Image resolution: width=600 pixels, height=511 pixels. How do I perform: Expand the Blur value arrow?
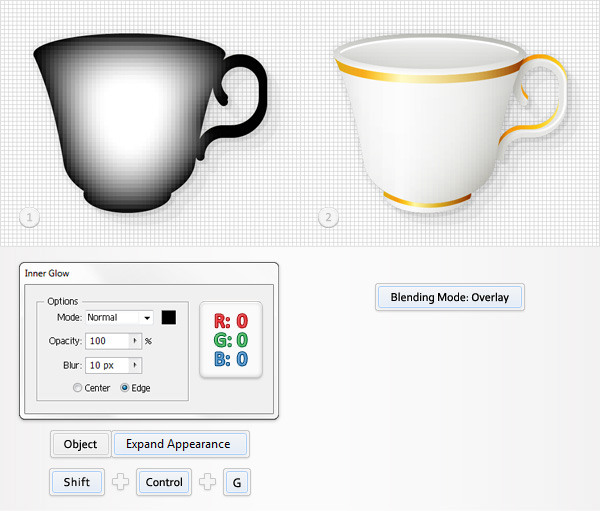135,365
